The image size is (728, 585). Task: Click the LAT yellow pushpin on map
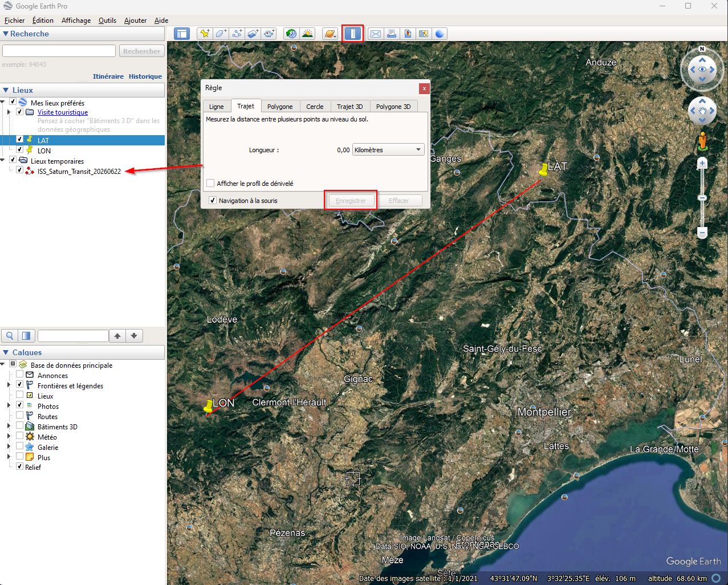tap(543, 169)
